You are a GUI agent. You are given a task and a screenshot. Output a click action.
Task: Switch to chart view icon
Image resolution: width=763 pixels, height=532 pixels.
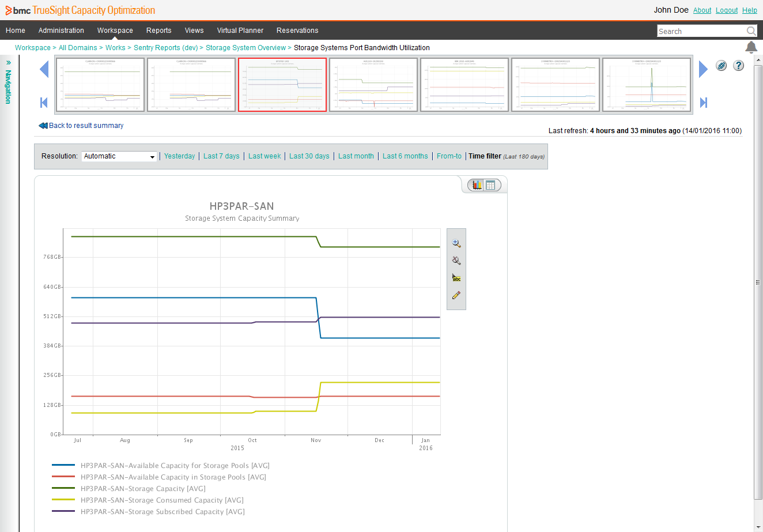pos(477,185)
